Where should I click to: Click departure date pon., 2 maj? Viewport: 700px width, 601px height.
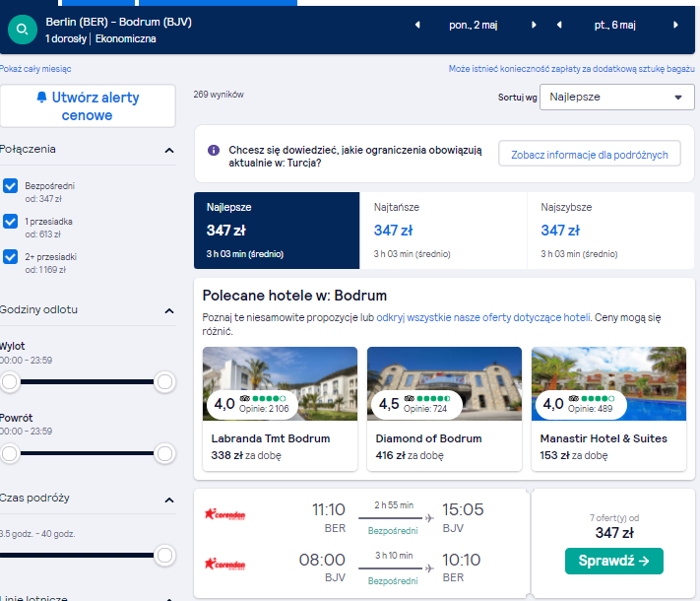click(474, 25)
